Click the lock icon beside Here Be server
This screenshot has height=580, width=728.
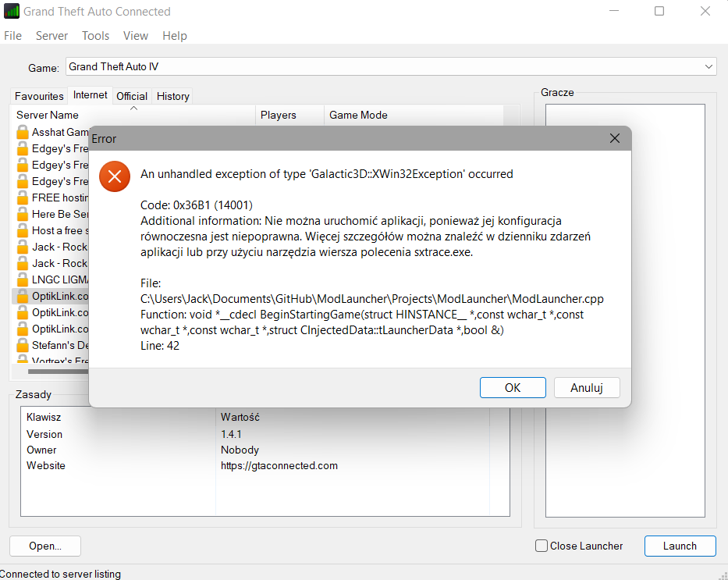tap(23, 214)
